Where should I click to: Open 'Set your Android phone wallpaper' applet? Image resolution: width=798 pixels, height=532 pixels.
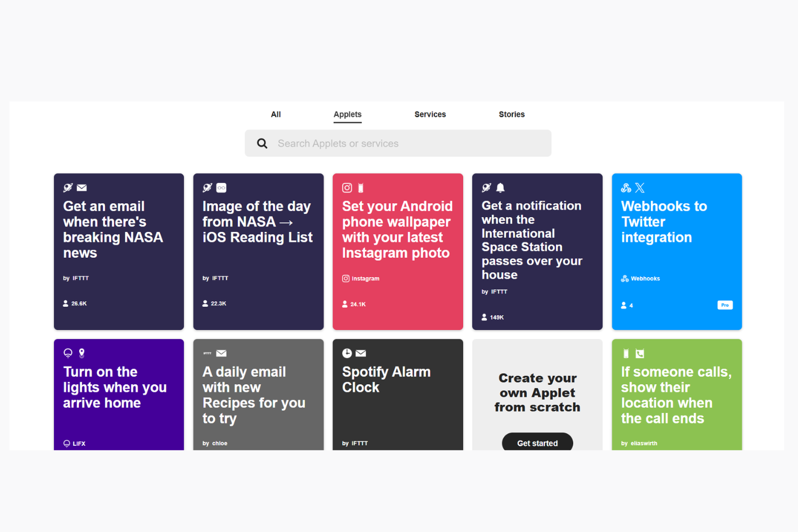398,252
